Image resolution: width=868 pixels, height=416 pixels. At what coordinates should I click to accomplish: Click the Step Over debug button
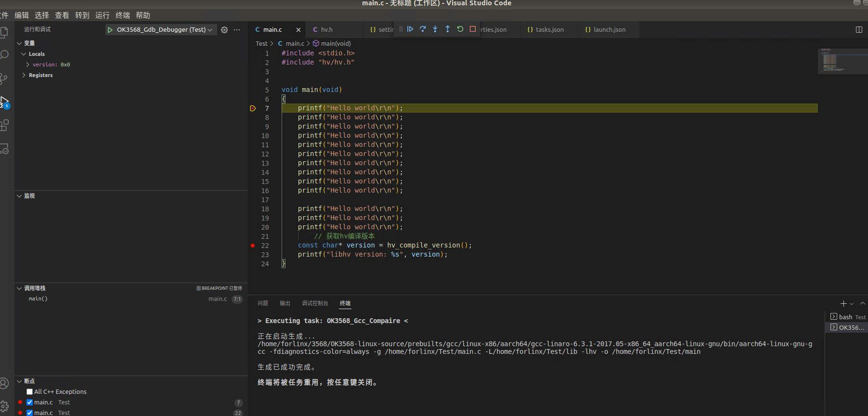(x=423, y=29)
